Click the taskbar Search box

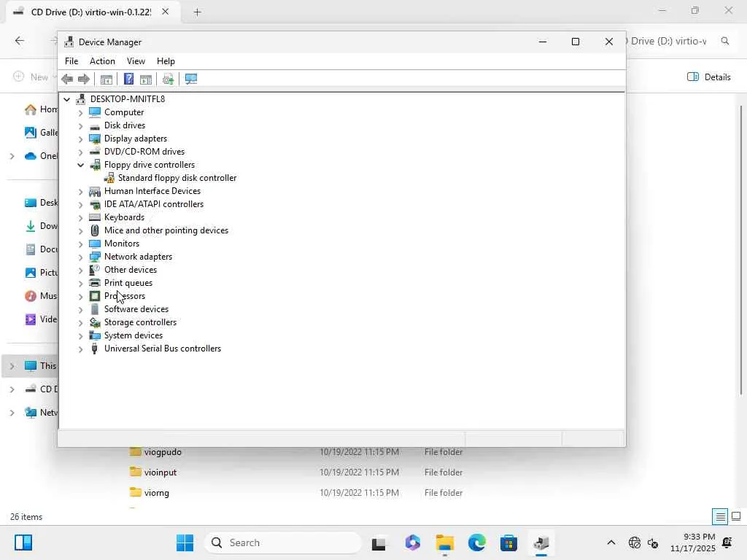pyautogui.click(x=283, y=542)
